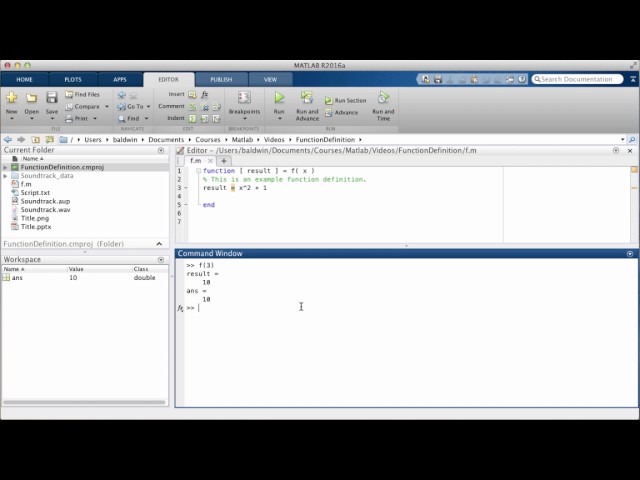The image size is (640, 480).
Task: Switch to the PUBLISH tab
Action: [221, 80]
